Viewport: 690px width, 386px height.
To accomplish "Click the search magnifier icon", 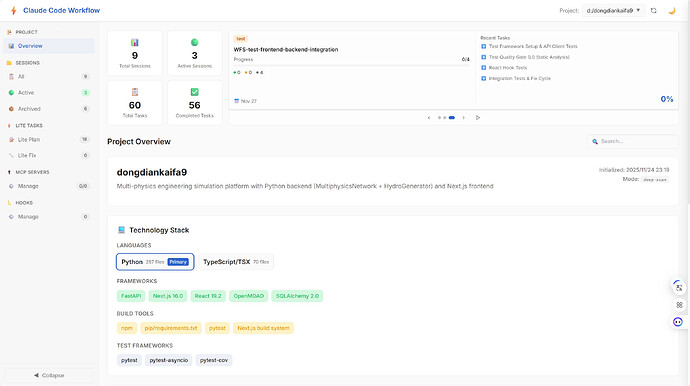I will click(x=595, y=141).
